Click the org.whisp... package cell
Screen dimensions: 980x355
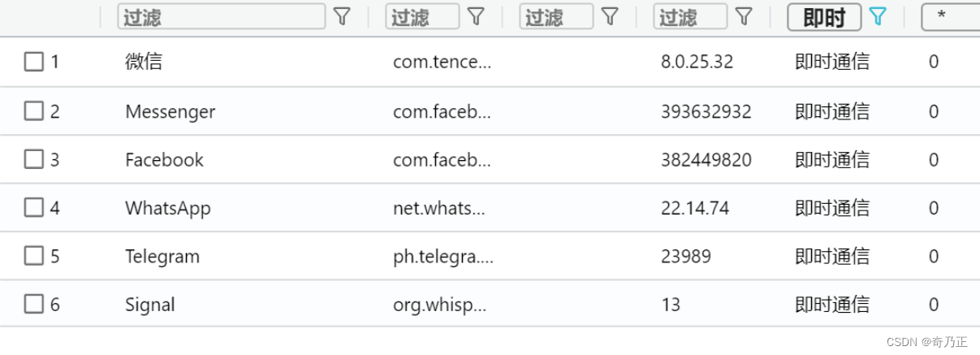tap(439, 305)
